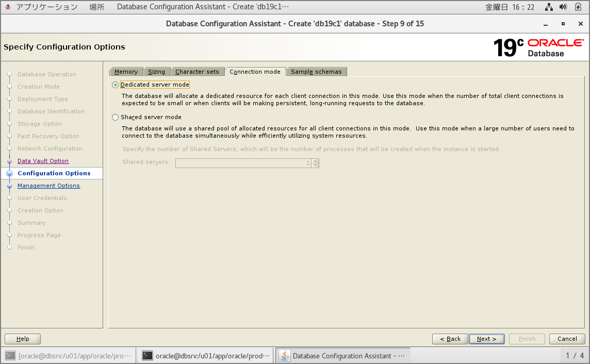This screenshot has width=590, height=364.
Task: Click the volume speaker icon in top panel
Action: 563,7
